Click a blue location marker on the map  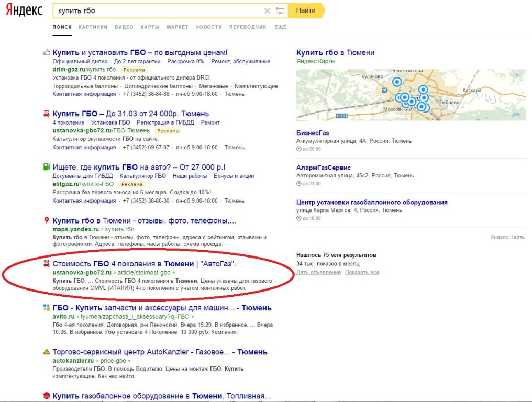pos(396,82)
